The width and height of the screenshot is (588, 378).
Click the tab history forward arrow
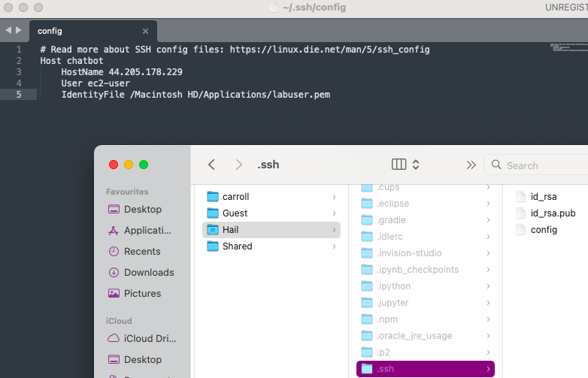tap(19, 30)
